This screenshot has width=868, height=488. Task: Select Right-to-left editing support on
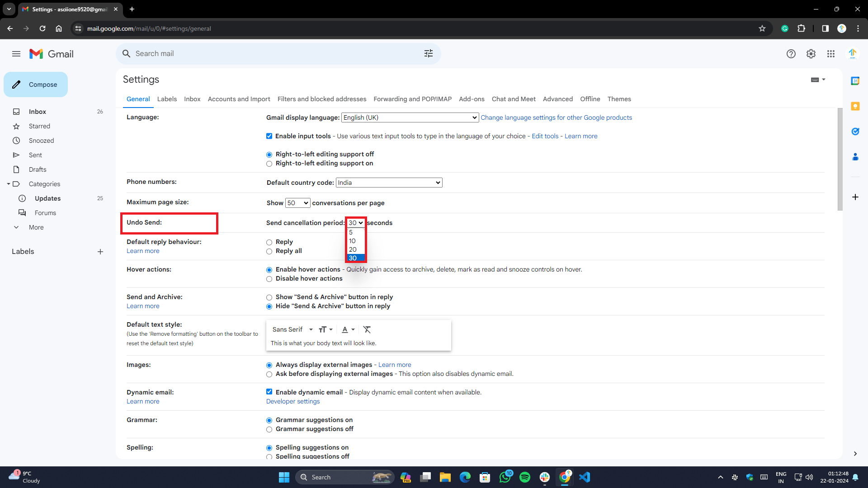tap(269, 164)
